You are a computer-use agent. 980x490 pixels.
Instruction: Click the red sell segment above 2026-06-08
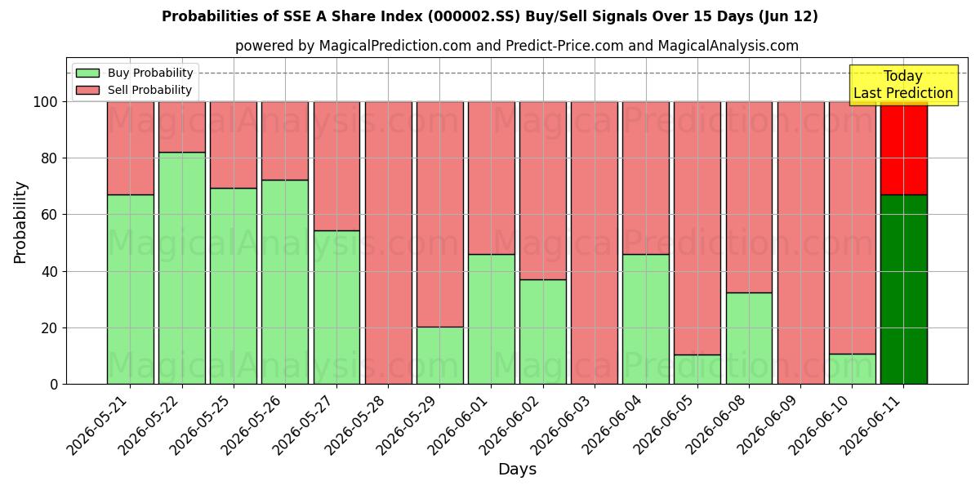pyautogui.click(x=749, y=197)
